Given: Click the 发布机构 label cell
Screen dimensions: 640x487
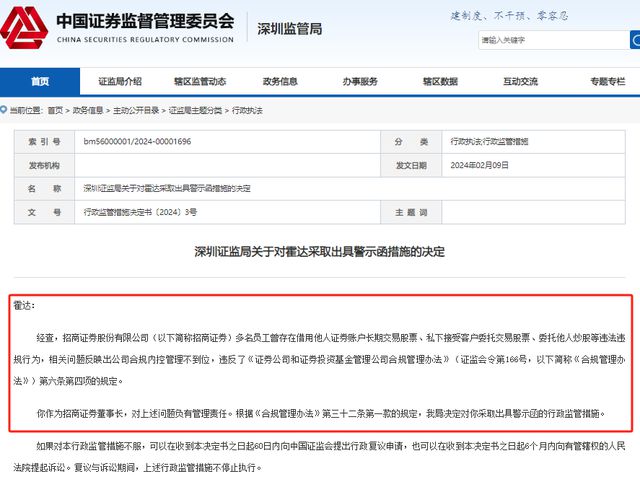Looking at the screenshot, I should coord(44,165).
